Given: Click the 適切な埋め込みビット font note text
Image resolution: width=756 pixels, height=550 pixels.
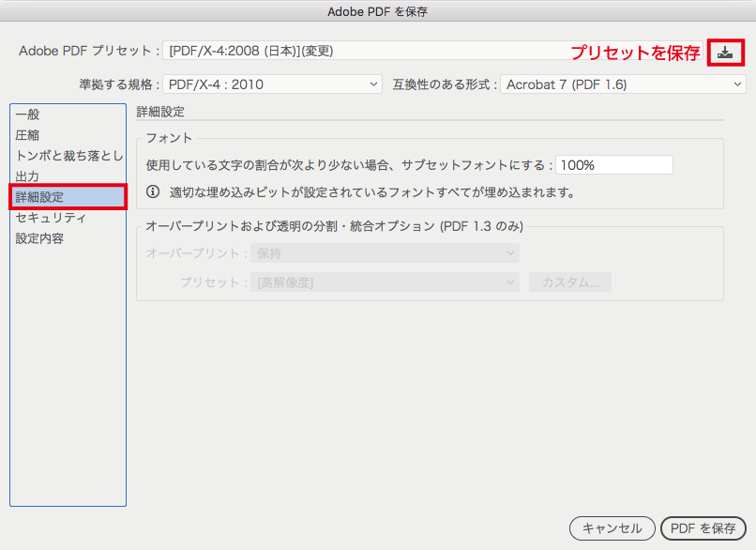Looking at the screenshot, I should click(x=371, y=192).
